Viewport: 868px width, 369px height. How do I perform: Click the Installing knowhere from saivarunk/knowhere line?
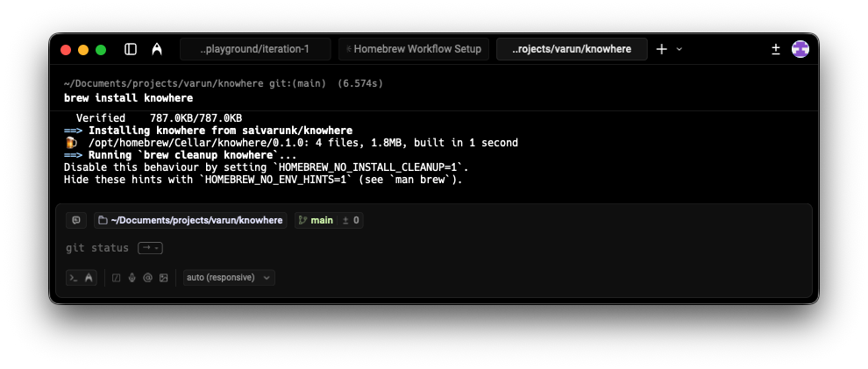(x=208, y=131)
